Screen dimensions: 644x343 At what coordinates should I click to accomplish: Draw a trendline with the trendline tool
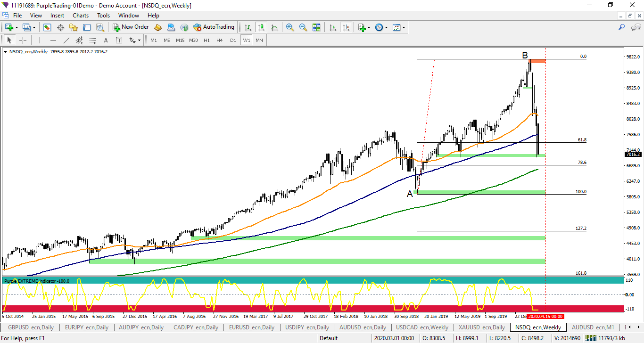click(66, 40)
